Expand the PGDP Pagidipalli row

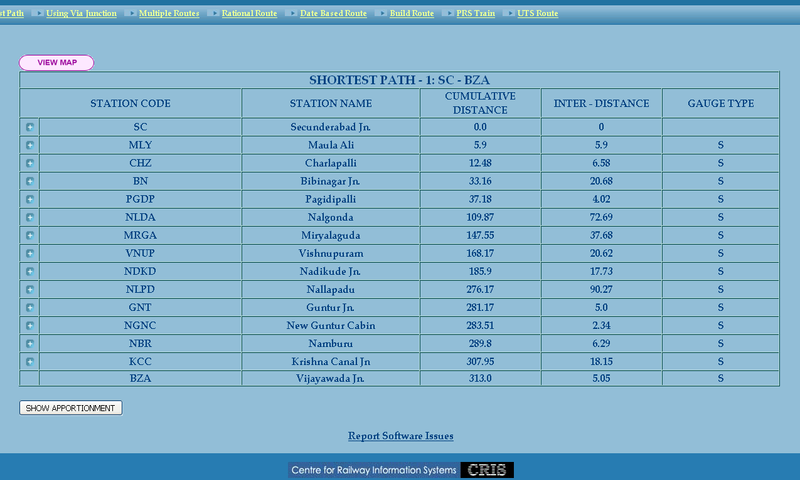click(x=30, y=199)
